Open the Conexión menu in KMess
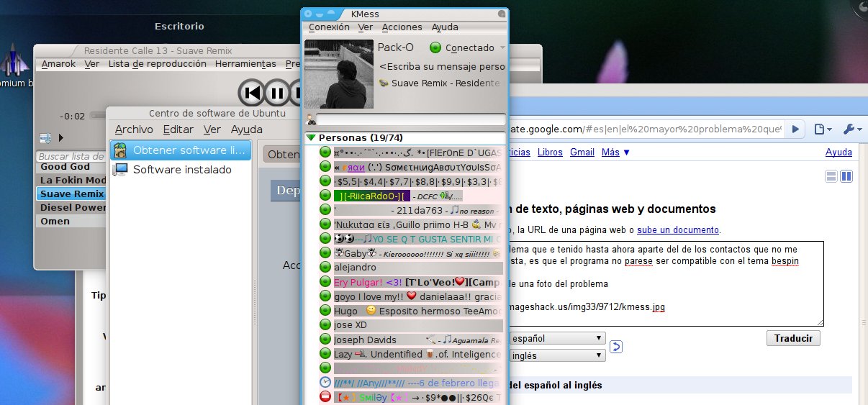Image resolution: width=868 pixels, height=405 pixels. 329,27
